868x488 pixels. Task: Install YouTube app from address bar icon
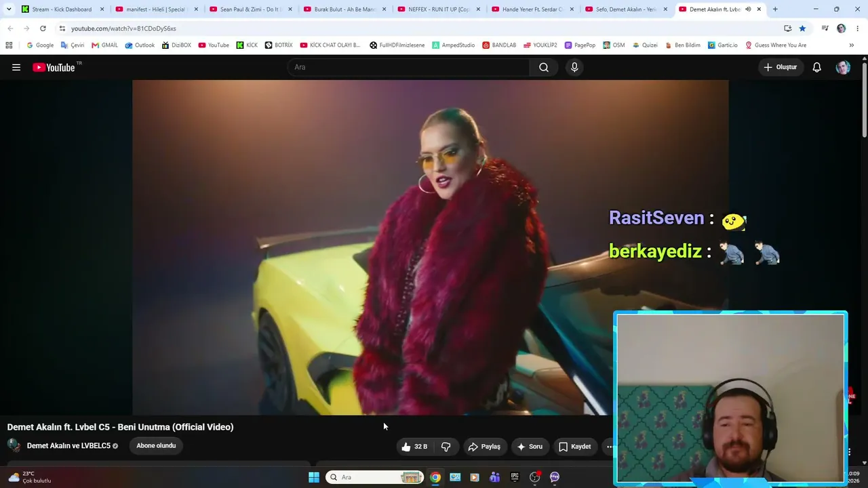pos(787,28)
